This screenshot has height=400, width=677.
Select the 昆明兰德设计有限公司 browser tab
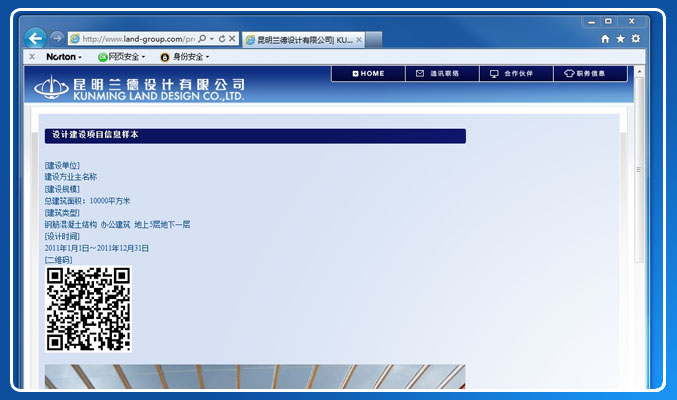304,40
